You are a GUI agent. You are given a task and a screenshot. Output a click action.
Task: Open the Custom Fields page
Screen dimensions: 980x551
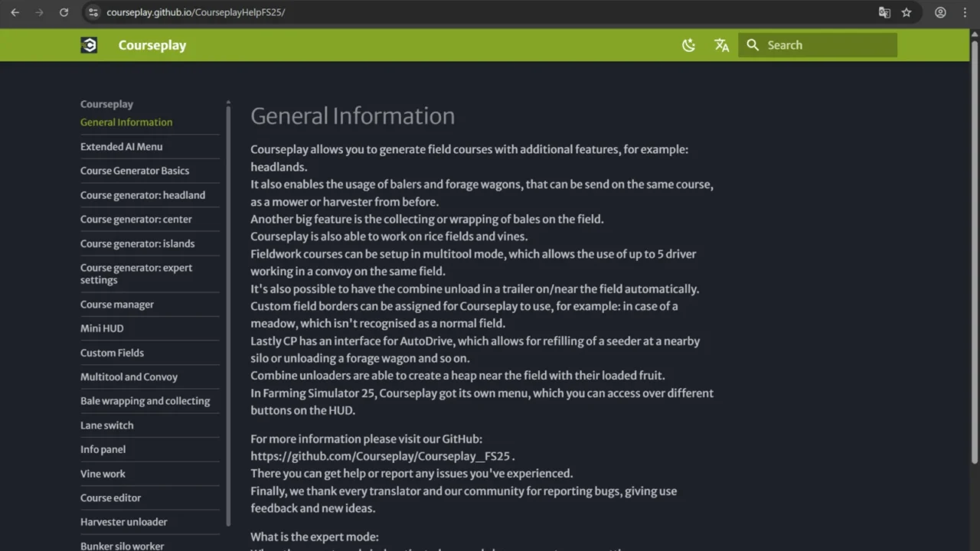tap(112, 353)
